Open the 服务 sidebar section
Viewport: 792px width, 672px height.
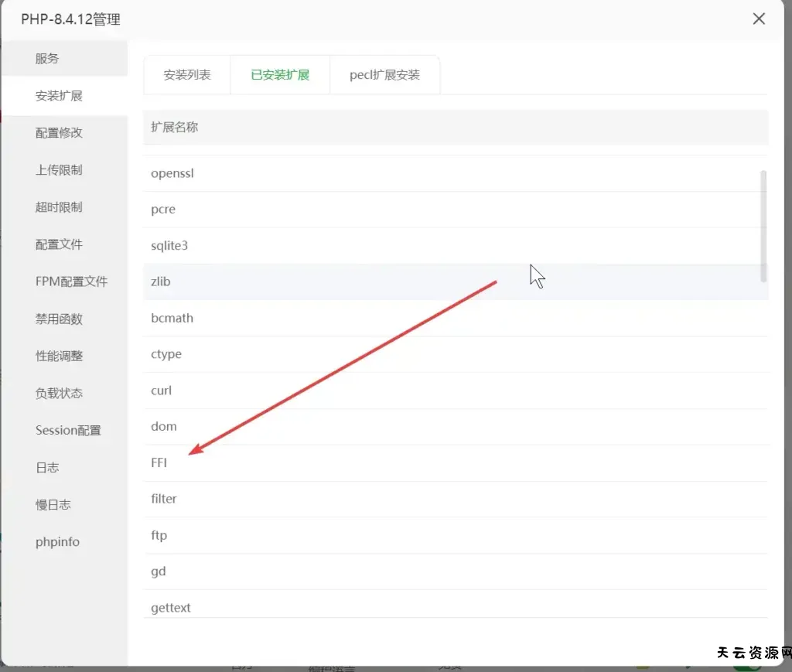(x=47, y=59)
